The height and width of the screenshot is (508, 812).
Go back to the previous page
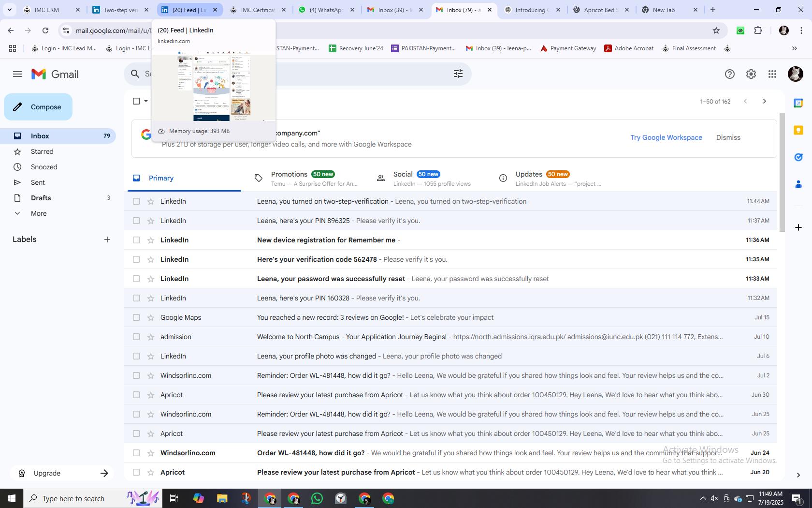pyautogui.click(x=11, y=30)
